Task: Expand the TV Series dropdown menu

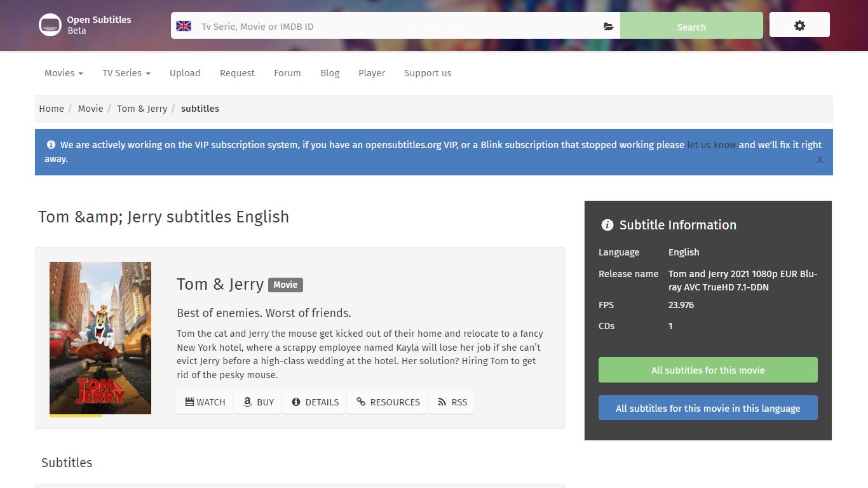Action: click(x=126, y=73)
